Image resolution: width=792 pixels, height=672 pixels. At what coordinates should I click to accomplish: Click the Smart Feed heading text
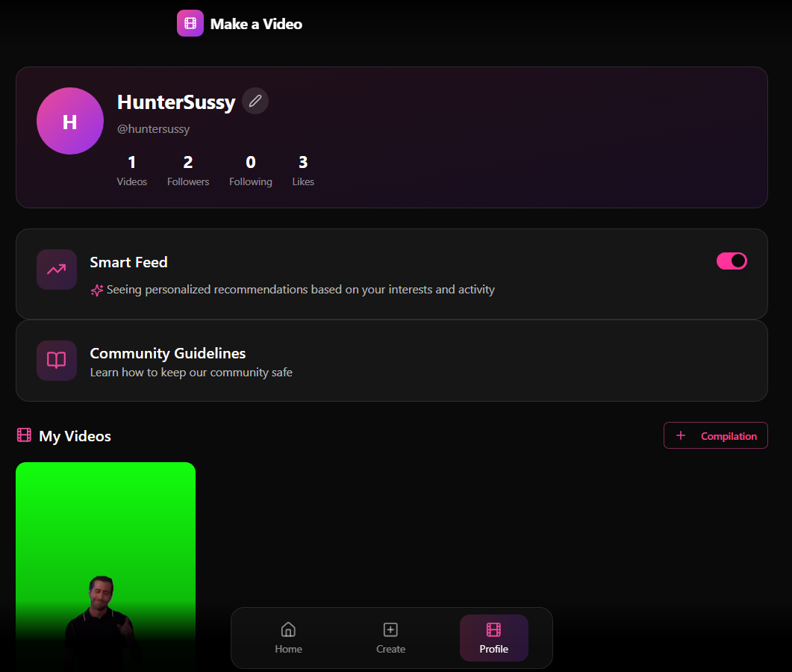click(x=129, y=262)
